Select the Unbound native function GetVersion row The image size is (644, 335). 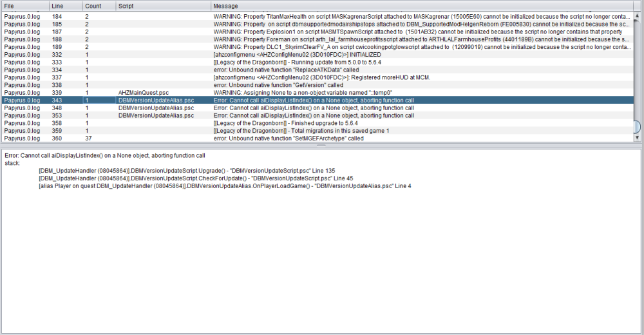click(317, 85)
